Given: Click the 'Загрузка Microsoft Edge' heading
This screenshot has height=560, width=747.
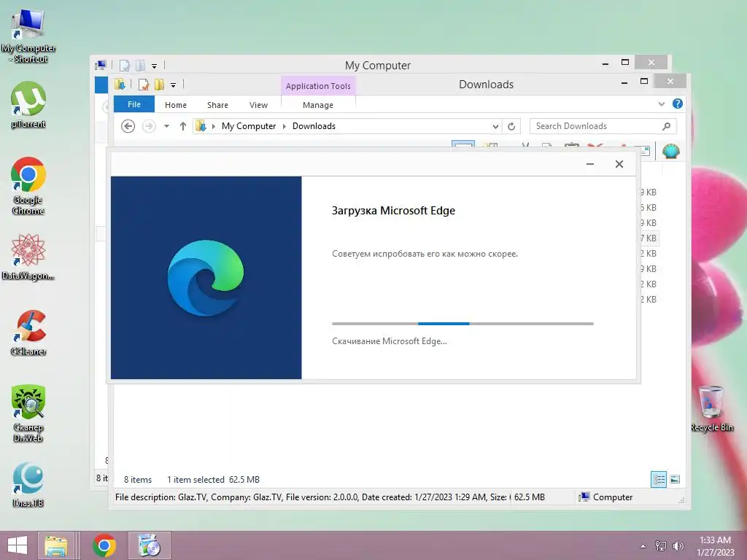Looking at the screenshot, I should [x=393, y=211].
